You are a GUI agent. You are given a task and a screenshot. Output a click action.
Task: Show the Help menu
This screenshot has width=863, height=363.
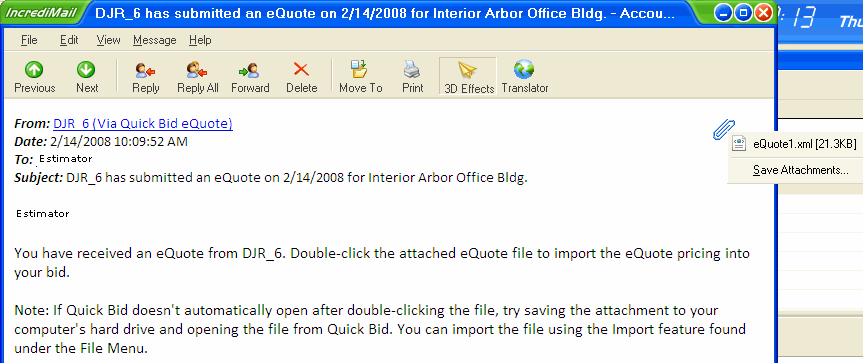coord(200,40)
